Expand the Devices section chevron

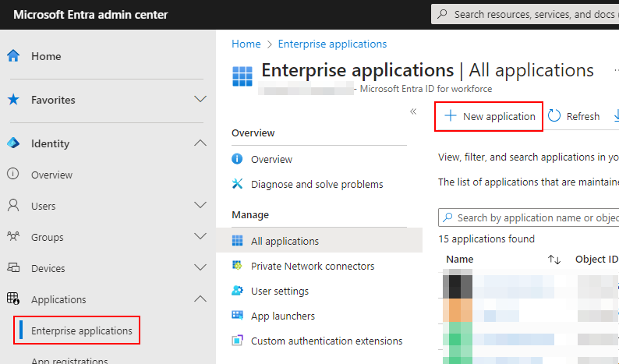click(x=200, y=267)
